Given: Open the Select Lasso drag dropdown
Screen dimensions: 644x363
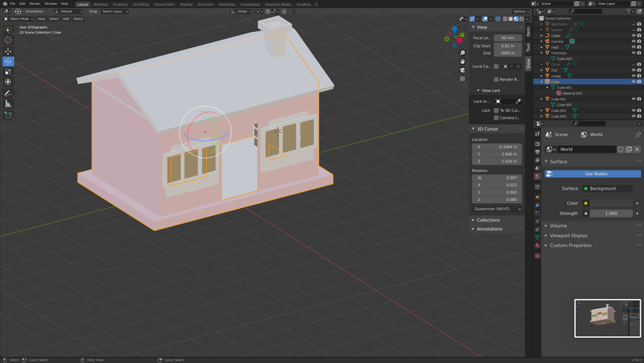Looking at the screenshot, I should [115, 12].
